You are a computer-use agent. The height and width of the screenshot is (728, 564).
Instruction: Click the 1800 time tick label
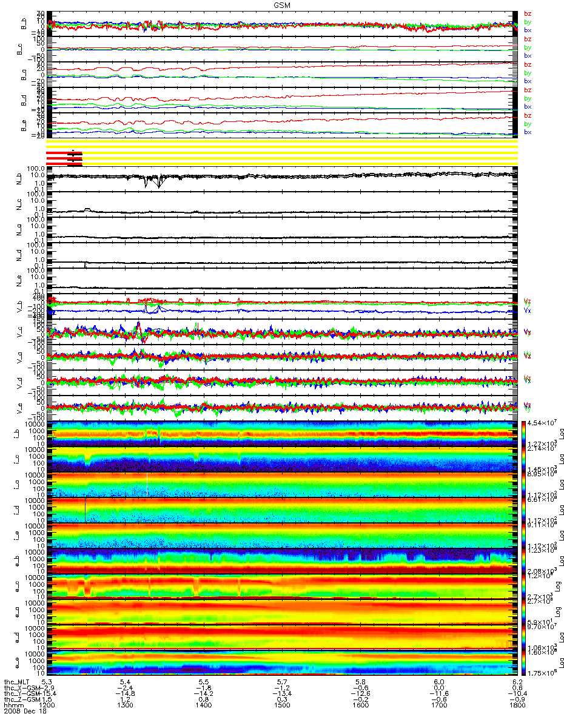517,706
